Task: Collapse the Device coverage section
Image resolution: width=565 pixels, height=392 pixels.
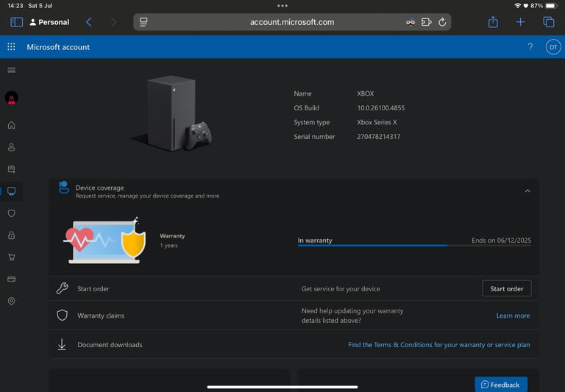Action: click(527, 191)
